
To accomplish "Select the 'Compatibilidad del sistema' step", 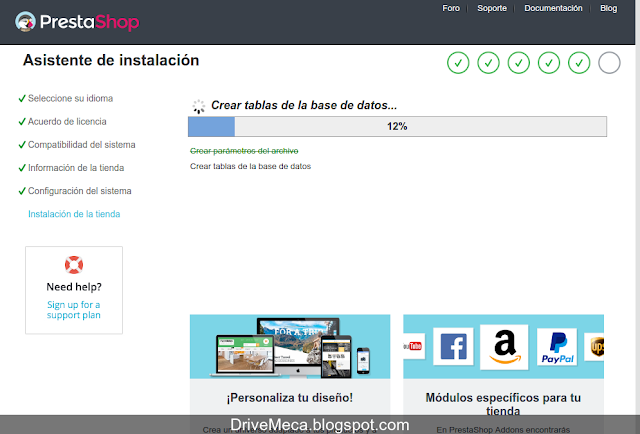I will (x=81, y=145).
